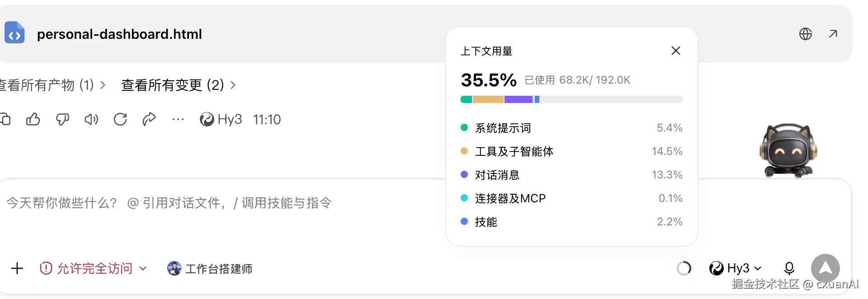Open 查看所有产物 (1) list
Viewport: 868px width, 299px height.
[x=52, y=85]
